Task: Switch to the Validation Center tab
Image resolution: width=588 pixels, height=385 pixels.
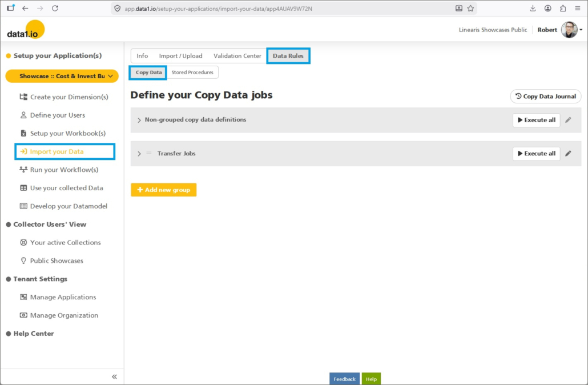Action: 237,56
